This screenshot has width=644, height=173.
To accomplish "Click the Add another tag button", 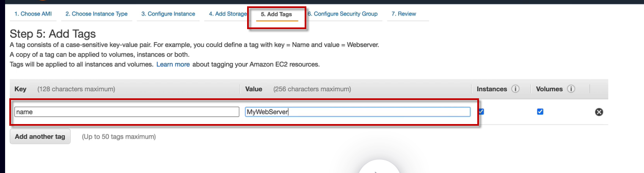I will (40, 137).
